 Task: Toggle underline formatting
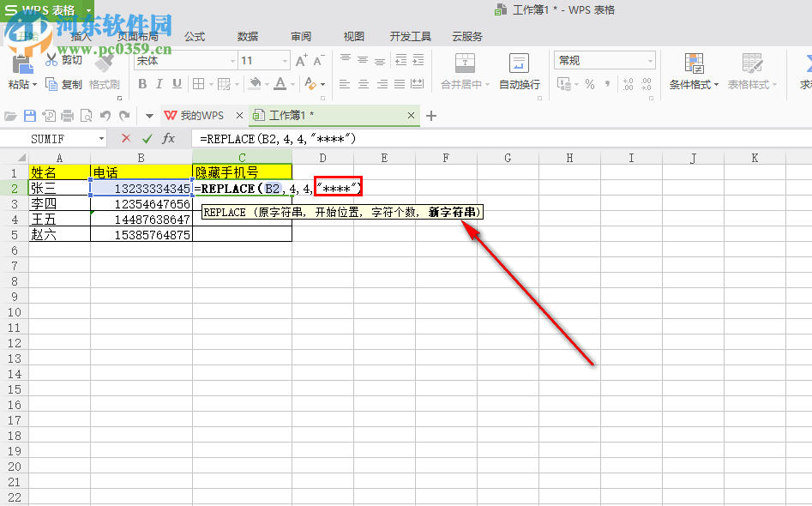click(x=177, y=84)
